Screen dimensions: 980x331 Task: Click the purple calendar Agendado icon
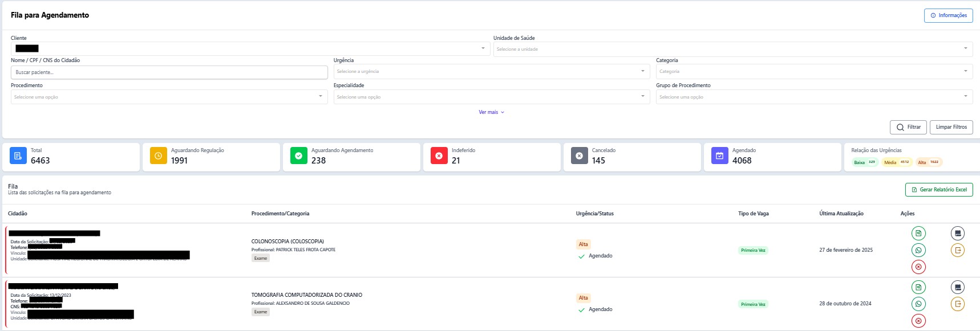click(719, 156)
